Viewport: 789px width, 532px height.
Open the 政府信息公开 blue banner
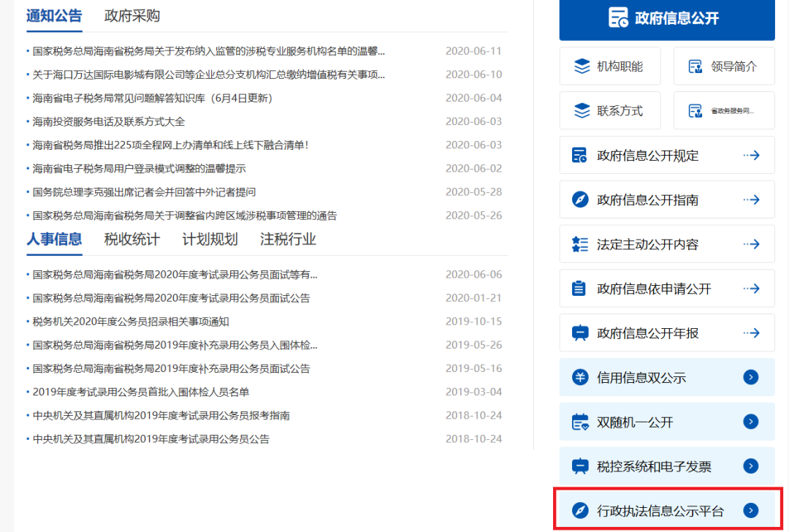pos(667,19)
